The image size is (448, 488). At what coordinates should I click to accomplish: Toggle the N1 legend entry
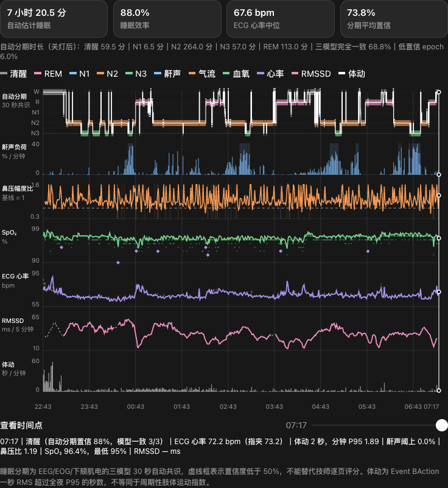(80, 74)
